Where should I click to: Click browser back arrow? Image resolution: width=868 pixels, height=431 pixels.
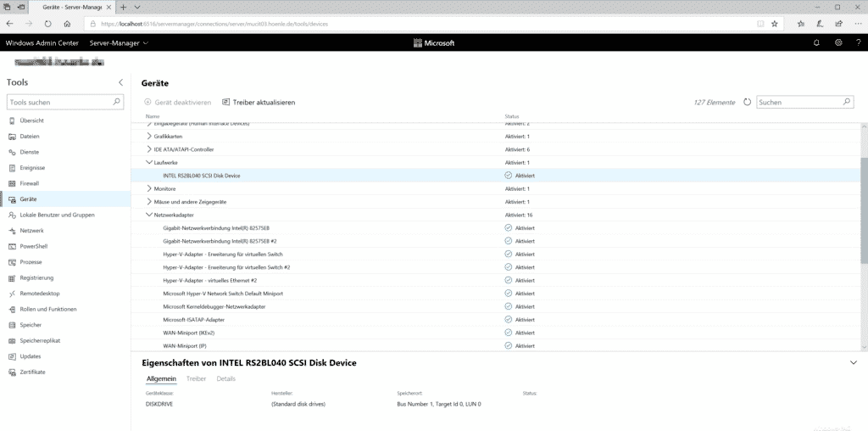(x=10, y=24)
